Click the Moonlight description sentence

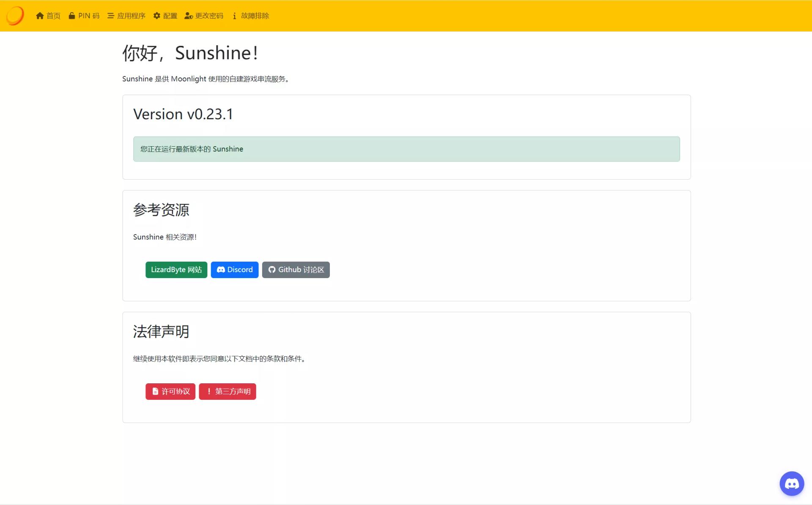(x=206, y=79)
